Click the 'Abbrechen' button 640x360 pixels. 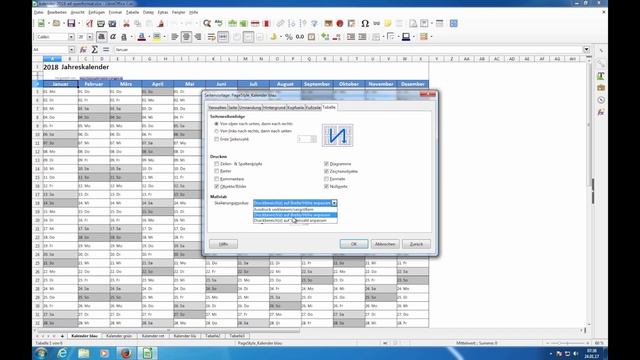point(385,244)
